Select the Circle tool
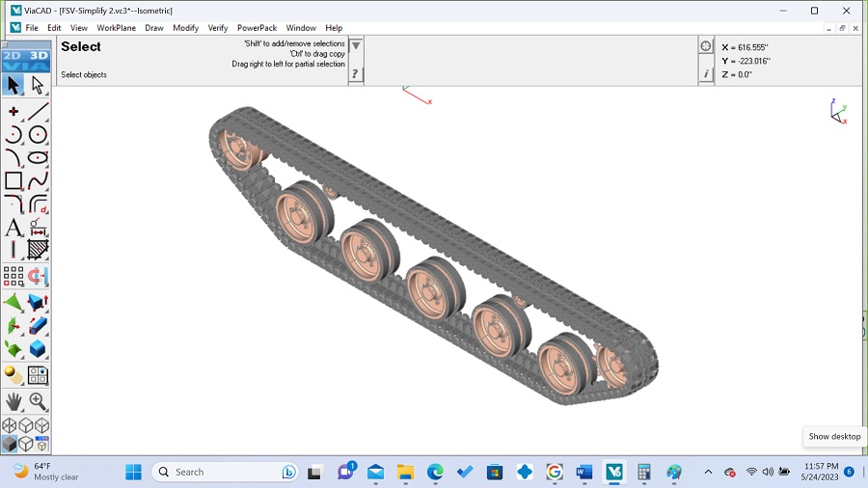Screen dimensions: 868x488 pos(38,134)
